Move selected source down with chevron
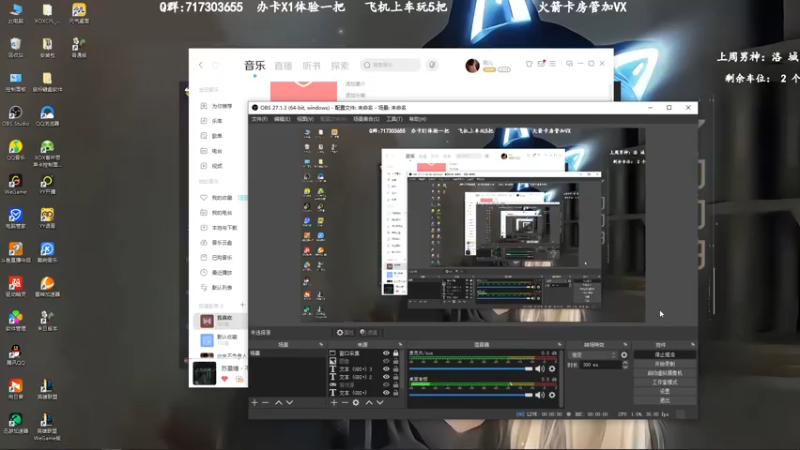Screen dimensions: 800x450 (380, 403)
